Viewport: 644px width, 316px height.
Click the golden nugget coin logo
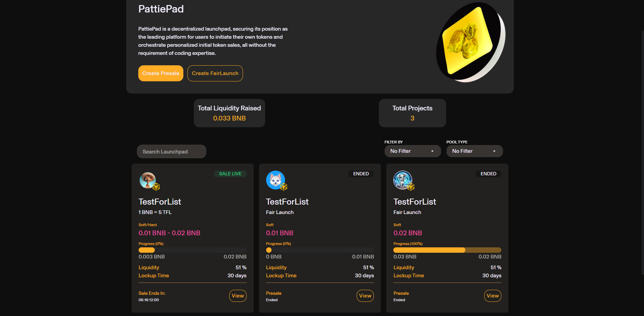471,42
